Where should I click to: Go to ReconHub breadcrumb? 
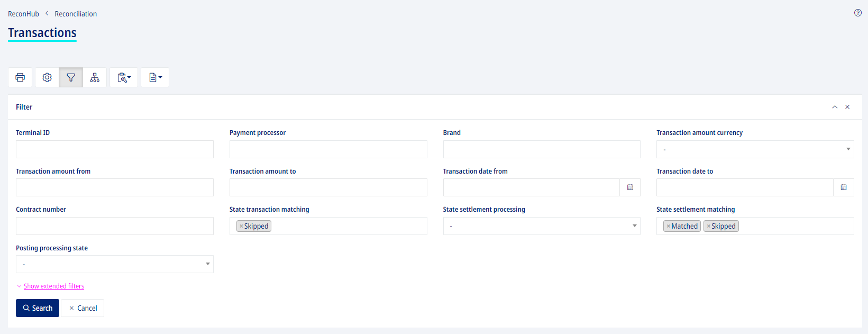coord(23,14)
